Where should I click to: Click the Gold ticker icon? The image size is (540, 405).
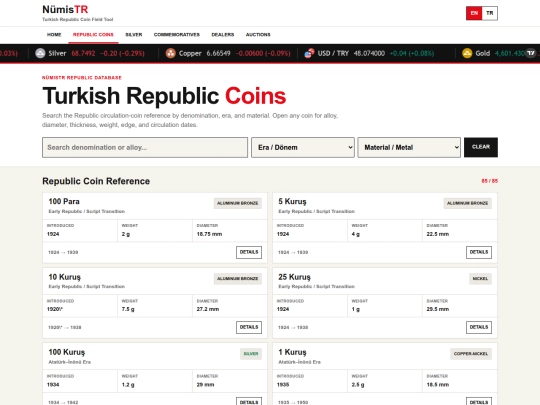pos(467,53)
